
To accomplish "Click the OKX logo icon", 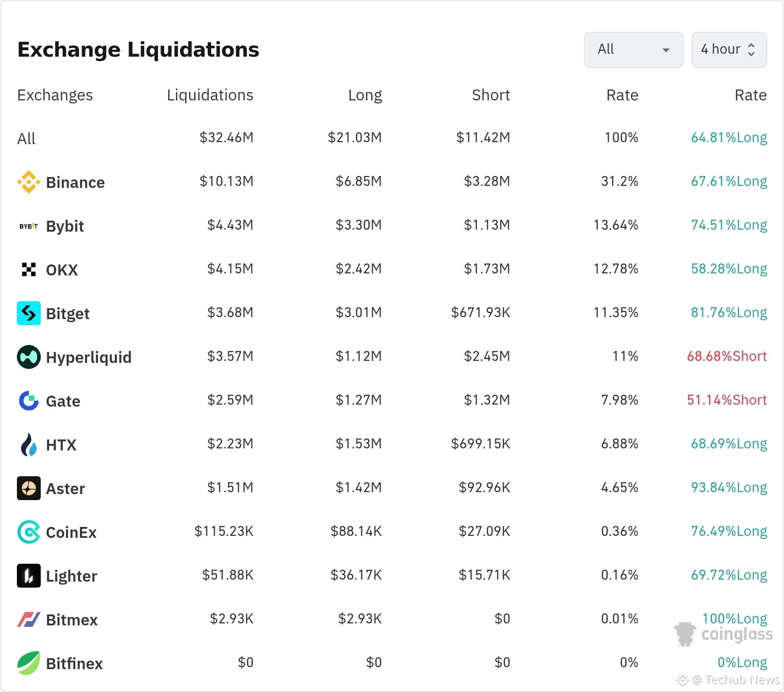I will (x=29, y=269).
